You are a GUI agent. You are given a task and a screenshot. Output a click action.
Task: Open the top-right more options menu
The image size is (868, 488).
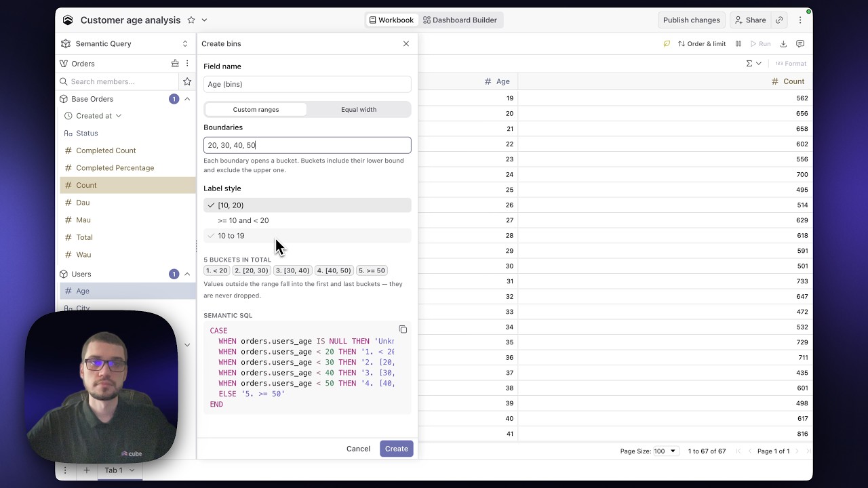[800, 20]
